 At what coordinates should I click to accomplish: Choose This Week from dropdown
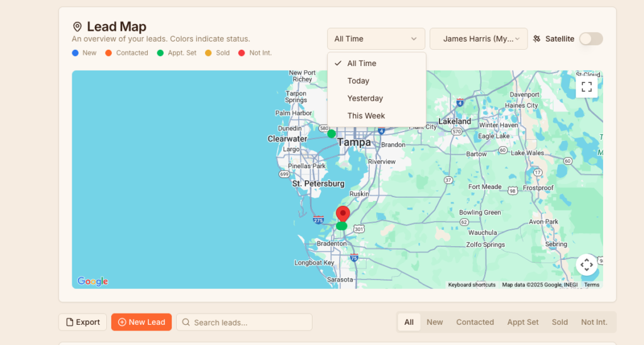coord(366,116)
